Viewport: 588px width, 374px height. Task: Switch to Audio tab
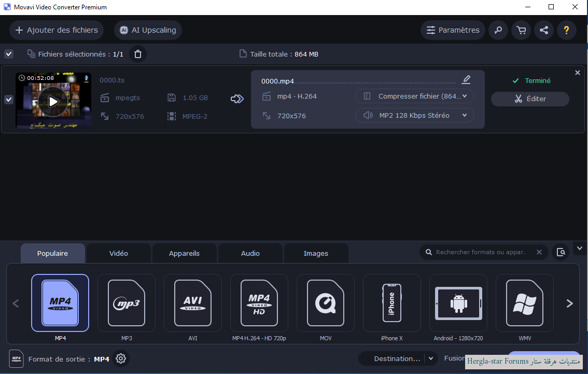coord(250,253)
